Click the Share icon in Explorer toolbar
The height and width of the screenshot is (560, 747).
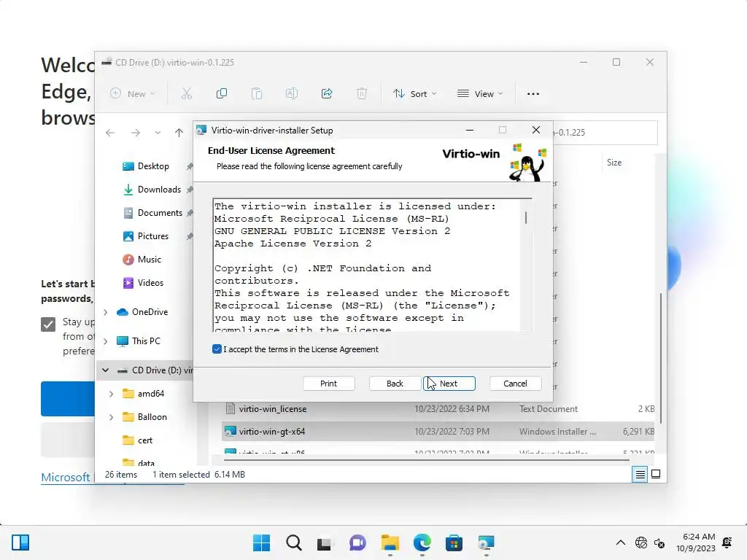(327, 94)
